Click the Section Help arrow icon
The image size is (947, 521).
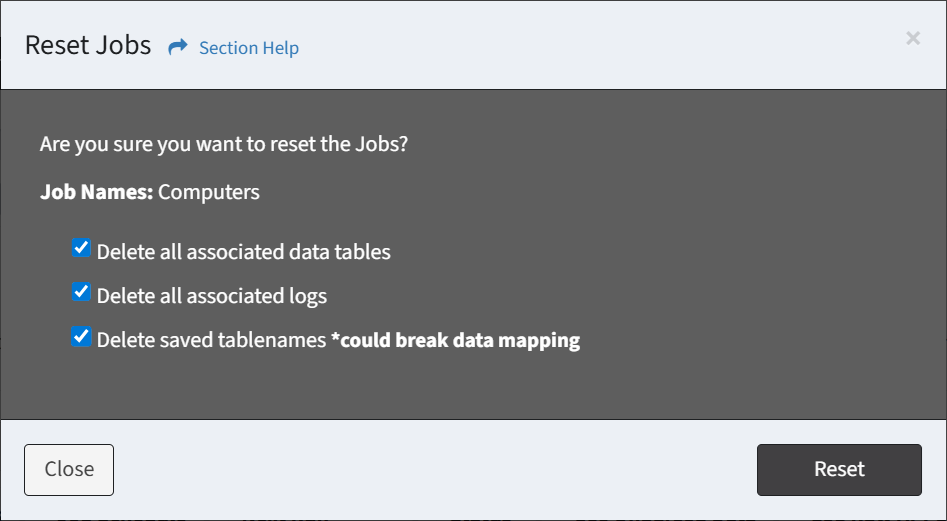(178, 47)
